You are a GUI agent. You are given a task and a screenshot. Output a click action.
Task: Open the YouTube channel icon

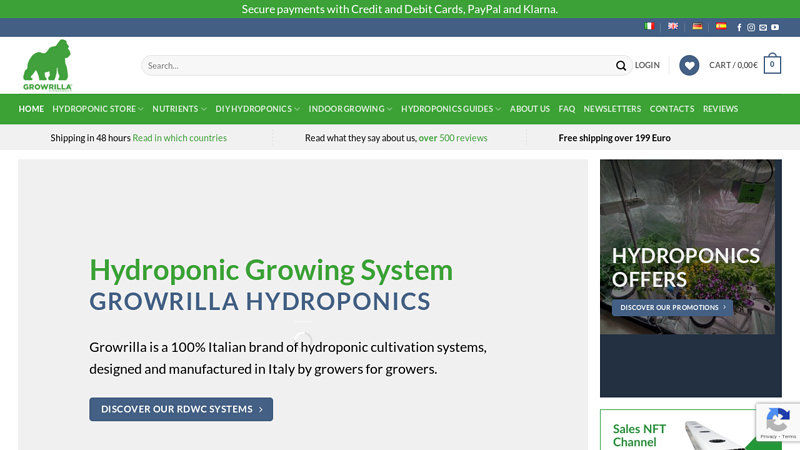point(775,28)
